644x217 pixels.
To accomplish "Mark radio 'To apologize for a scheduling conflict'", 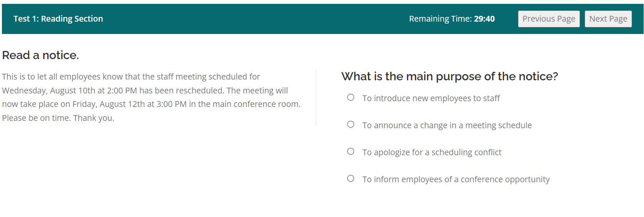I will coord(351,151).
